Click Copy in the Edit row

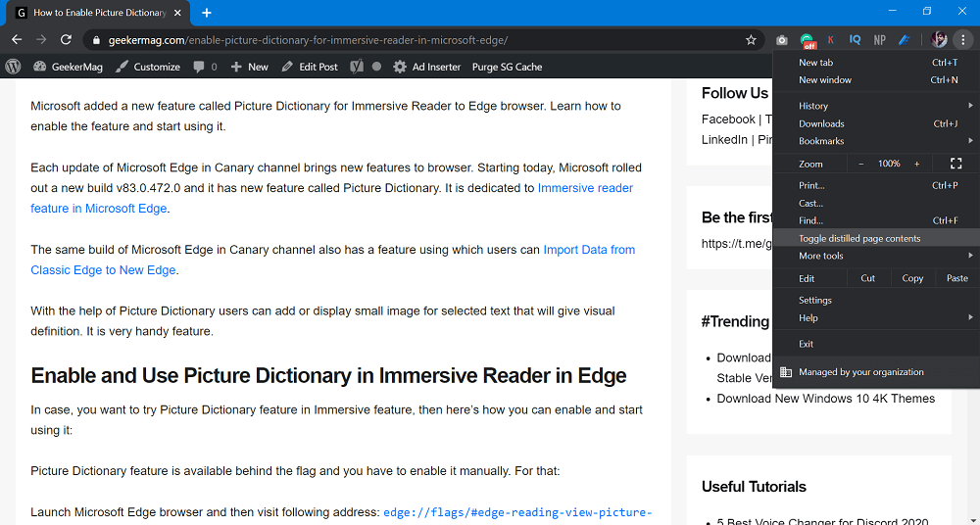[x=912, y=278]
